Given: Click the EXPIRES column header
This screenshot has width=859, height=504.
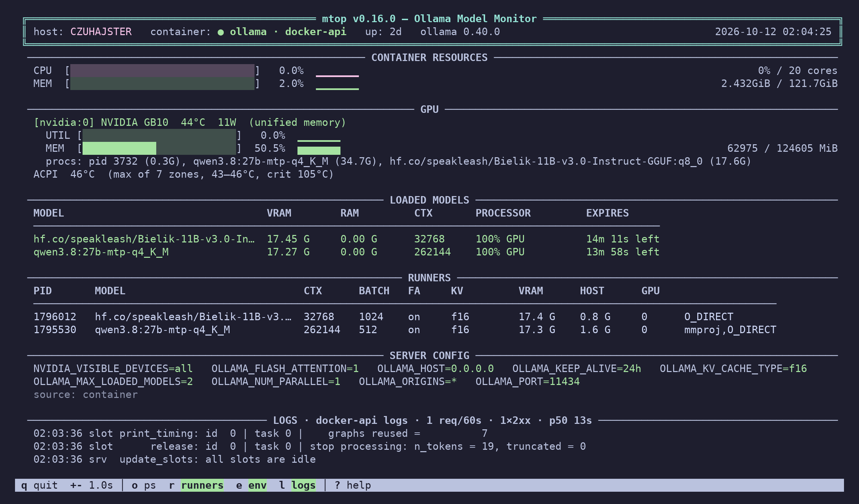Looking at the screenshot, I should (x=607, y=213).
